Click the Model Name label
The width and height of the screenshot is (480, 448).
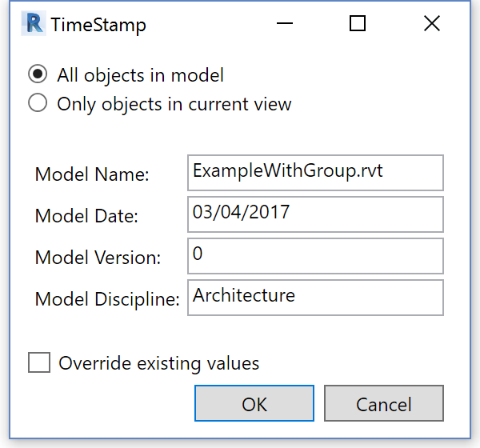coord(92,175)
